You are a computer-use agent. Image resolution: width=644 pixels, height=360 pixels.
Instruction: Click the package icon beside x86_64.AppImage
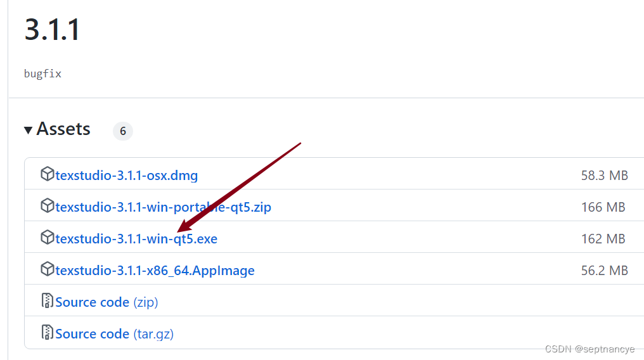click(x=48, y=269)
